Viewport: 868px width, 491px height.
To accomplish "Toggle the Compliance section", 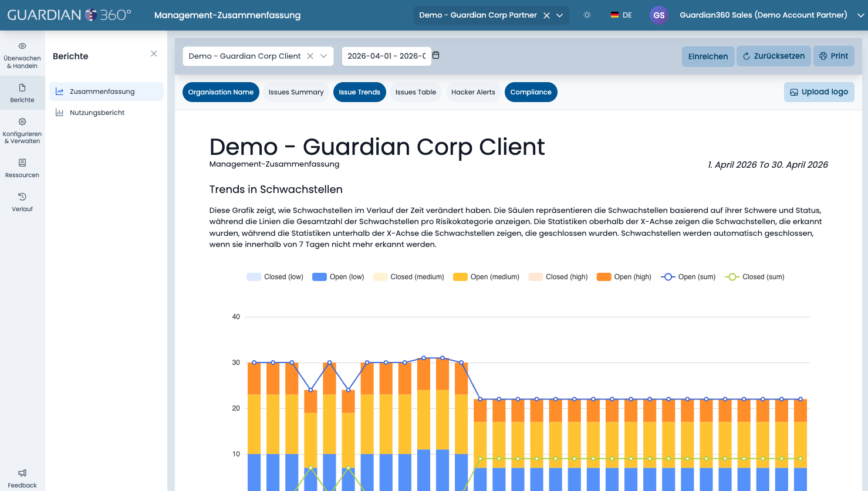I will [x=531, y=92].
